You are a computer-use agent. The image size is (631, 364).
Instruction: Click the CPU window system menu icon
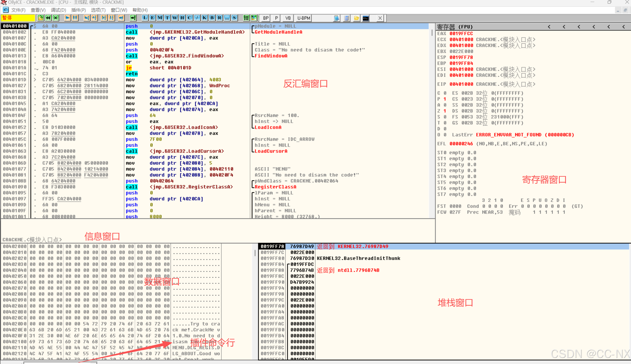click(x=5, y=10)
